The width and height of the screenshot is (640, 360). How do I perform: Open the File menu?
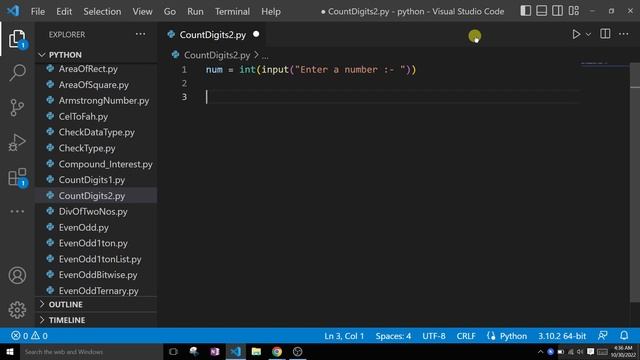pos(38,11)
